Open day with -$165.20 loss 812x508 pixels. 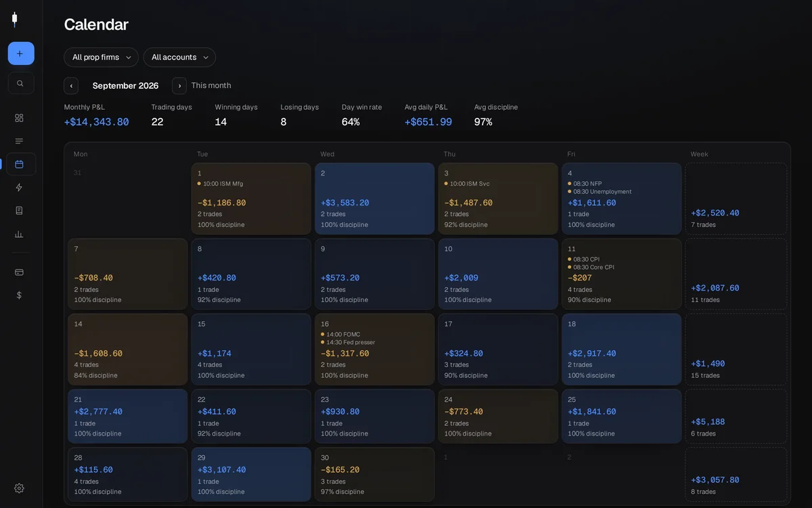374,474
